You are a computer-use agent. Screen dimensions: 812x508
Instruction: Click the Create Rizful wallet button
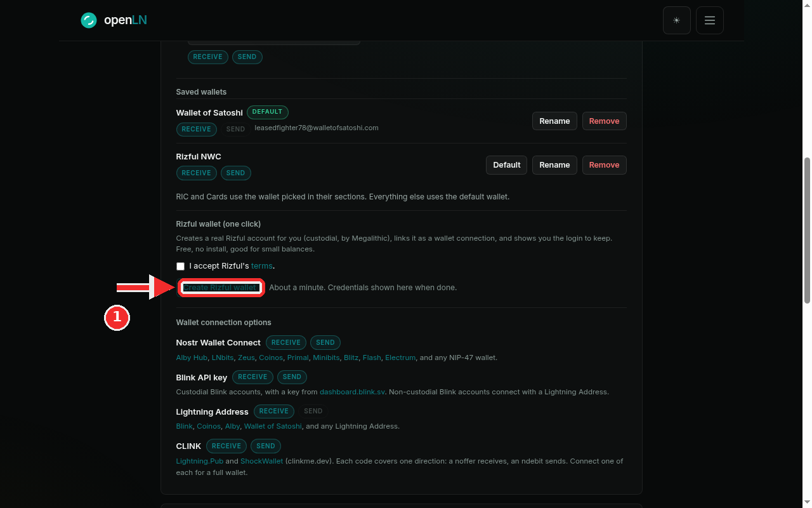pos(219,288)
